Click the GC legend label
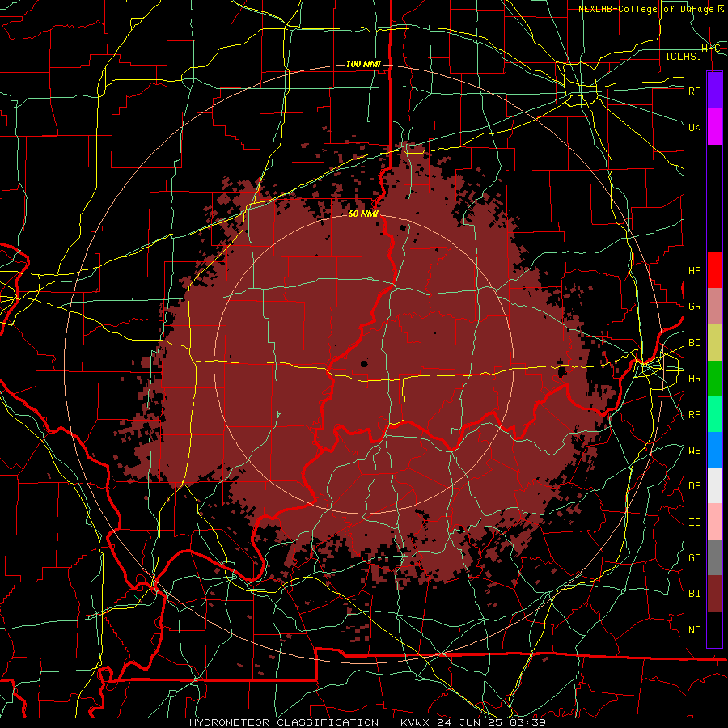Viewport: 728px width, 728px height. (695, 557)
